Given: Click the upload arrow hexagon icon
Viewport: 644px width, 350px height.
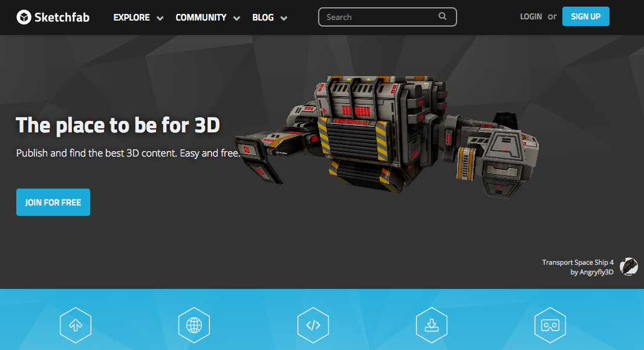Looking at the screenshot, I should click(76, 325).
